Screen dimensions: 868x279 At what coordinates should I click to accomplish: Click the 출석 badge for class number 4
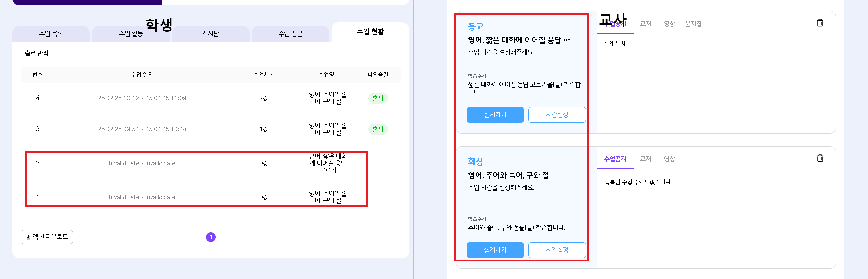(x=378, y=98)
